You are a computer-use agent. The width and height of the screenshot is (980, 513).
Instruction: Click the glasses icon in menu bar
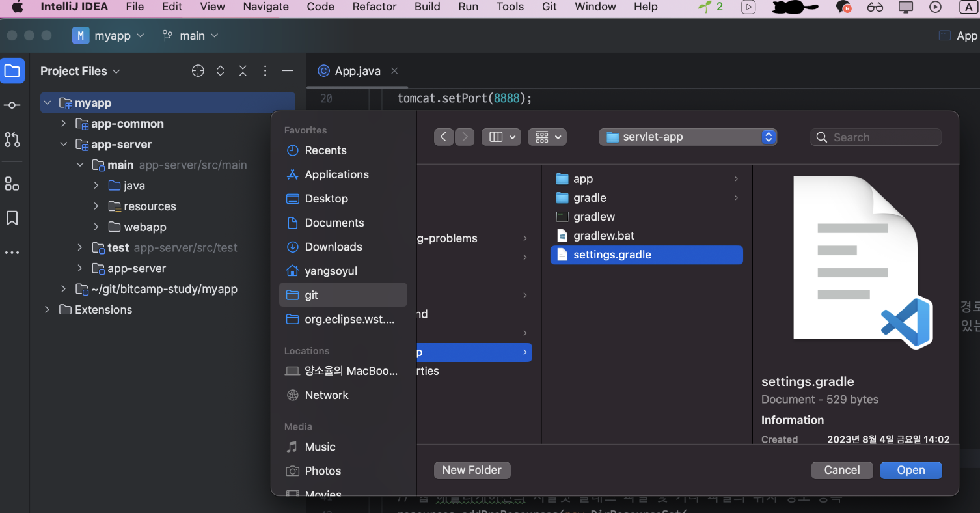875,7
